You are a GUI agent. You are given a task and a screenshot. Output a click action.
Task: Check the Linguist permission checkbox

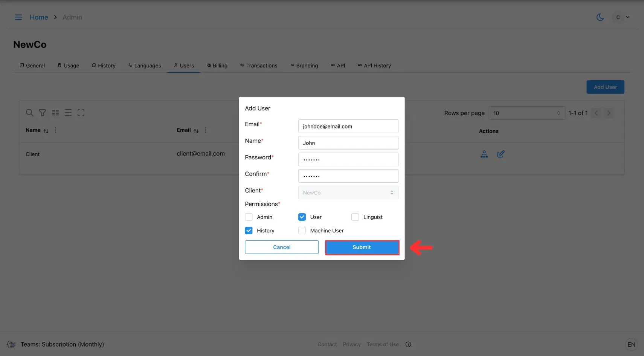click(355, 217)
